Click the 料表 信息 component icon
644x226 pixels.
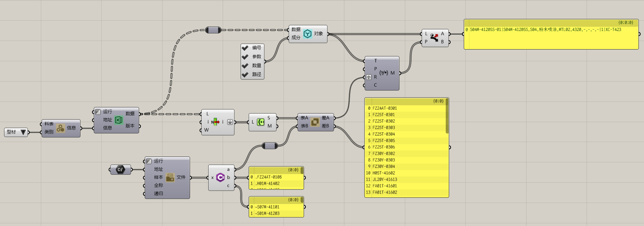point(60,128)
